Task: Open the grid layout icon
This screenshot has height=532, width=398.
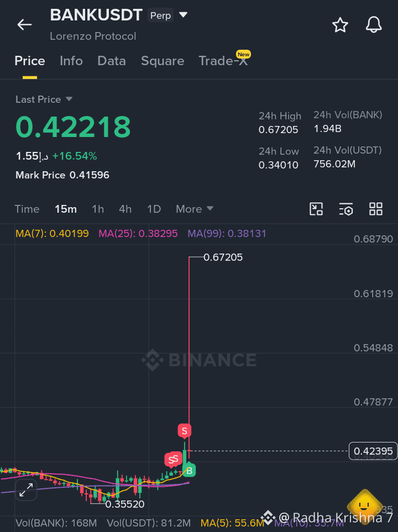Action: click(x=376, y=209)
